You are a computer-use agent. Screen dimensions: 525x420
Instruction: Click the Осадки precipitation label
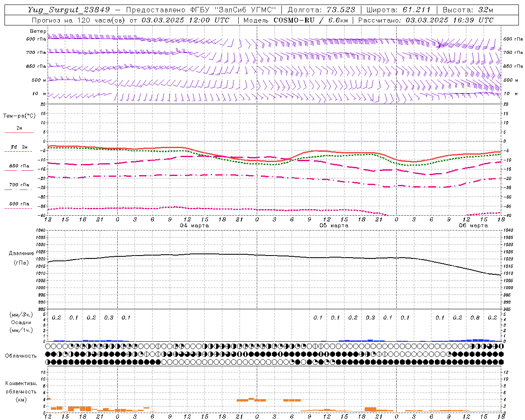pos(21,322)
